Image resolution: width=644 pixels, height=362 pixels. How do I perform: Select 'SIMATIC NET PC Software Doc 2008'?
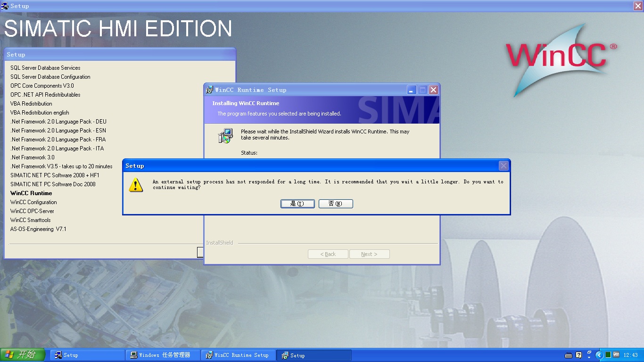[x=53, y=184]
